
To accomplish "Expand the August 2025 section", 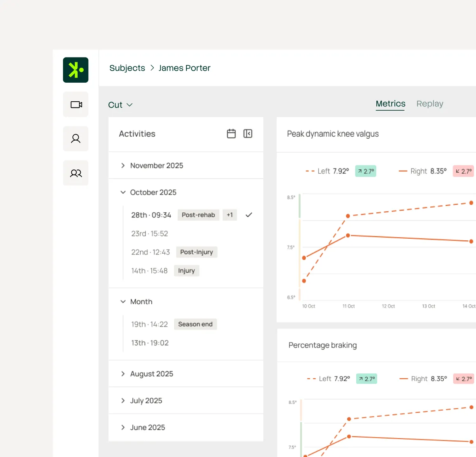I will 123,373.
